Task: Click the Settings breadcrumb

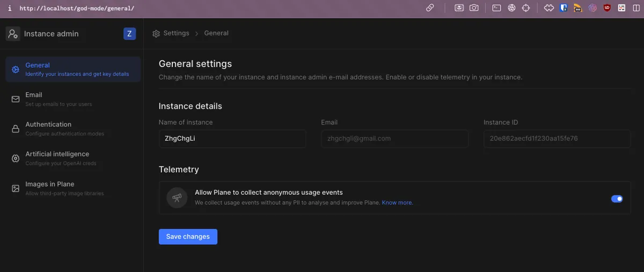Action: click(x=176, y=33)
